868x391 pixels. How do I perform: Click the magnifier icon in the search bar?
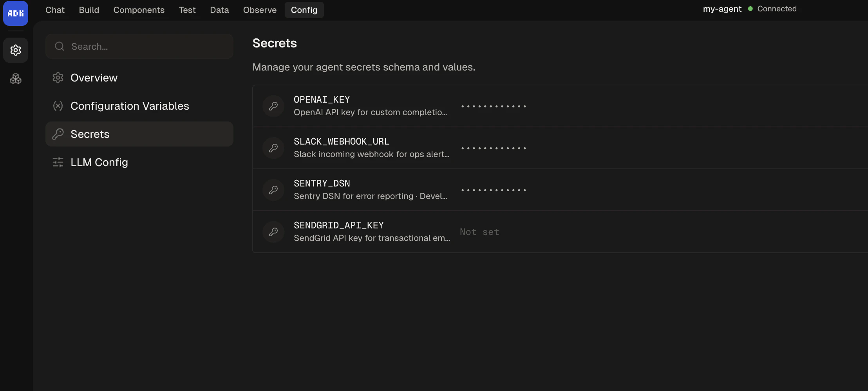pos(59,46)
